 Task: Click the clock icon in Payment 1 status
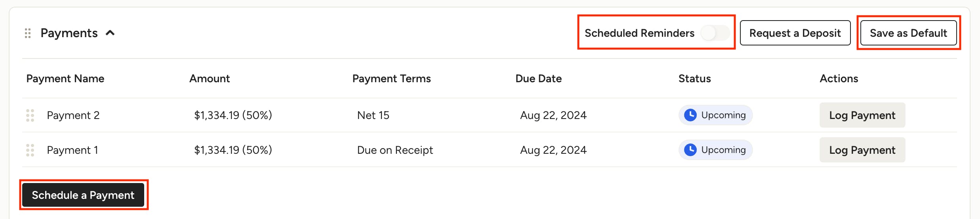coord(690,150)
